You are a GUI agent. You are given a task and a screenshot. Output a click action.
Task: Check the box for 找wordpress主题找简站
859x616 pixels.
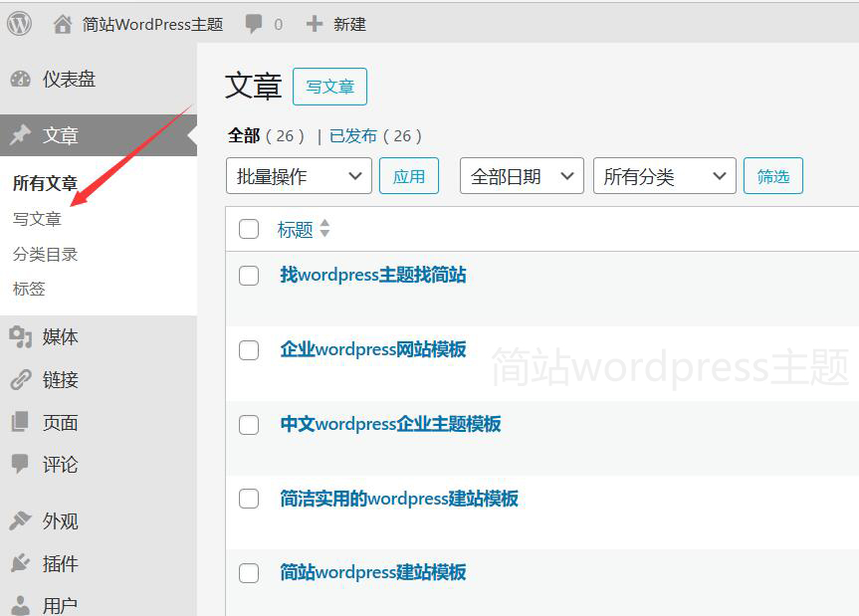pyautogui.click(x=249, y=276)
